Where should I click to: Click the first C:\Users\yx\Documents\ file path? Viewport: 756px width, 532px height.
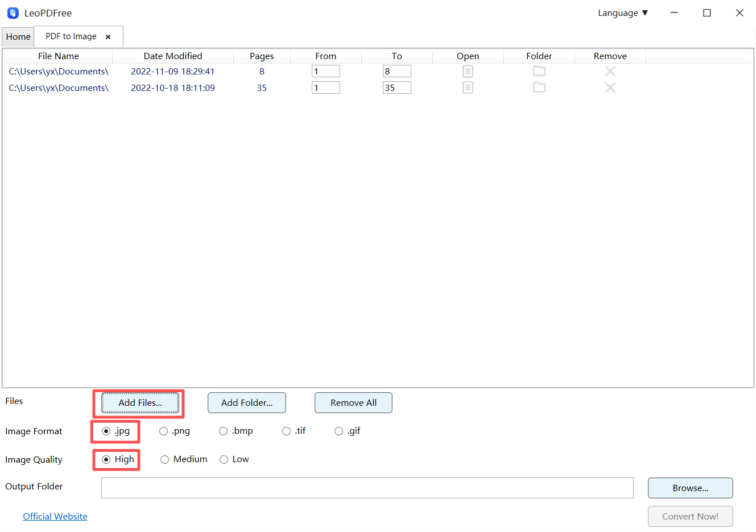[59, 71]
